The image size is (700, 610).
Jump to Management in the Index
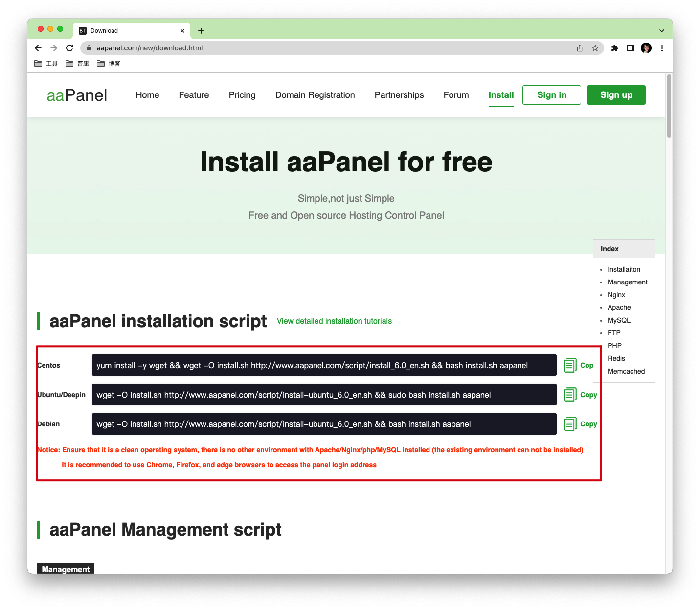(x=628, y=282)
